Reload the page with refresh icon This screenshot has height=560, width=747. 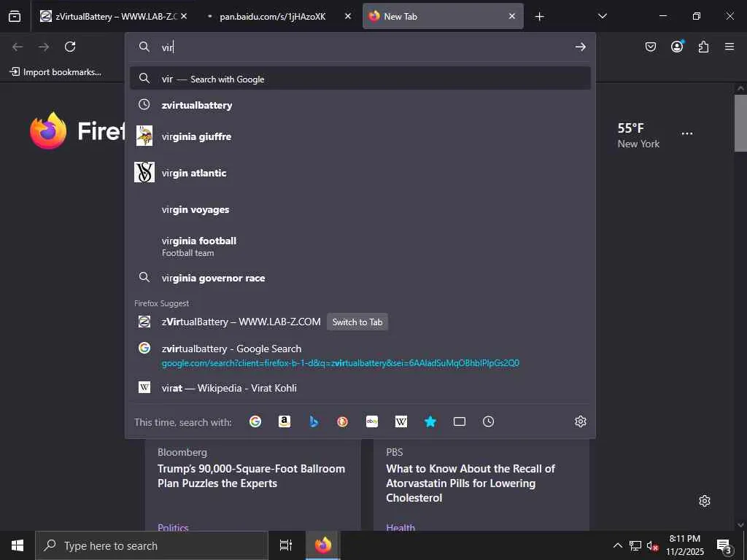tap(70, 47)
